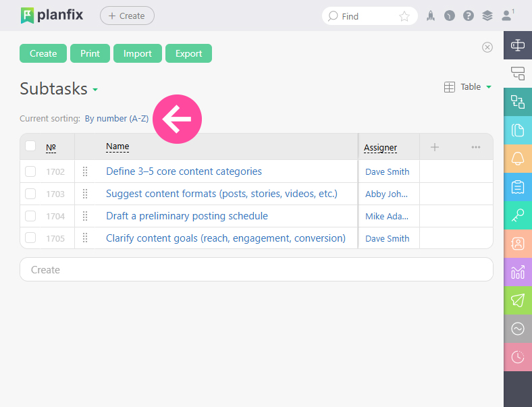532x407 pixels.
Task: Click drag handle for task 1704
Action: 85,216
